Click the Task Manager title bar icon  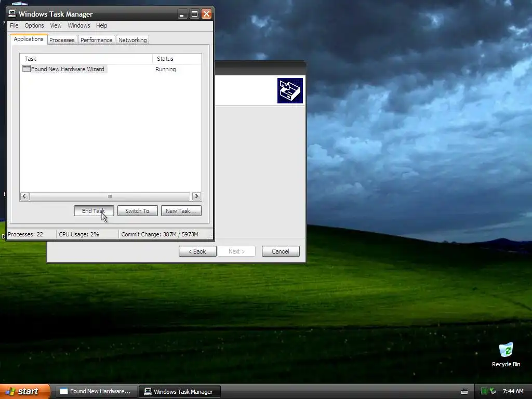point(12,14)
